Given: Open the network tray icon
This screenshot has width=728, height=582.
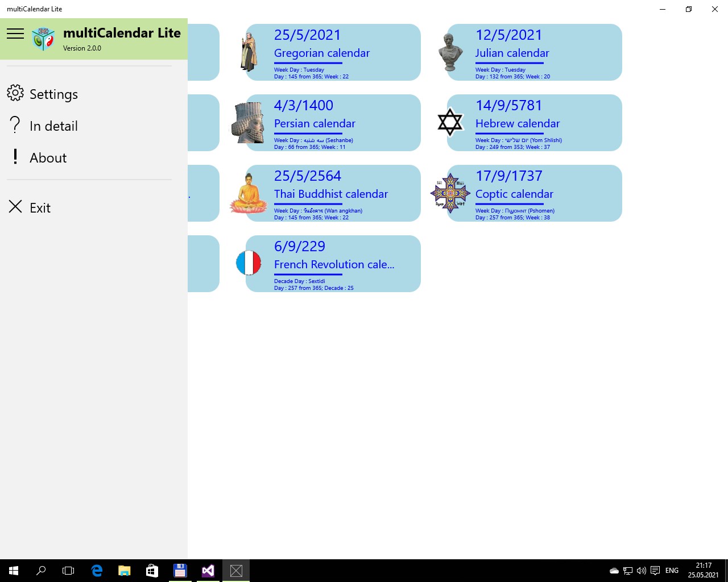Looking at the screenshot, I should 628,571.
